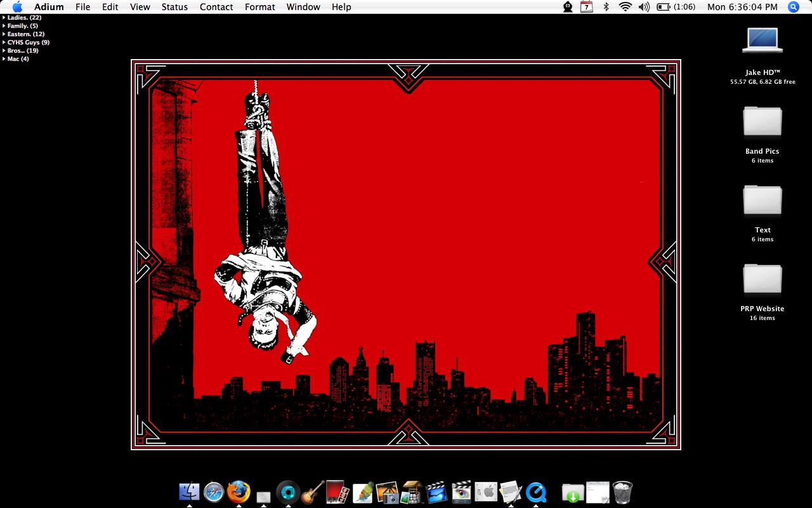812x508 pixels.
Task: Open the Apple menu
Action: point(17,7)
